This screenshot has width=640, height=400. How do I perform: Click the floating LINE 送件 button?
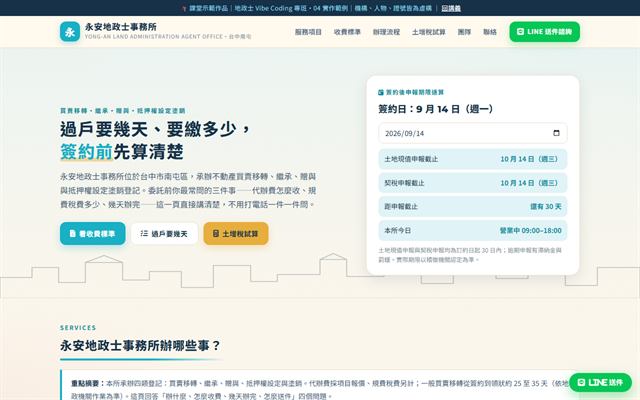pyautogui.click(x=600, y=382)
